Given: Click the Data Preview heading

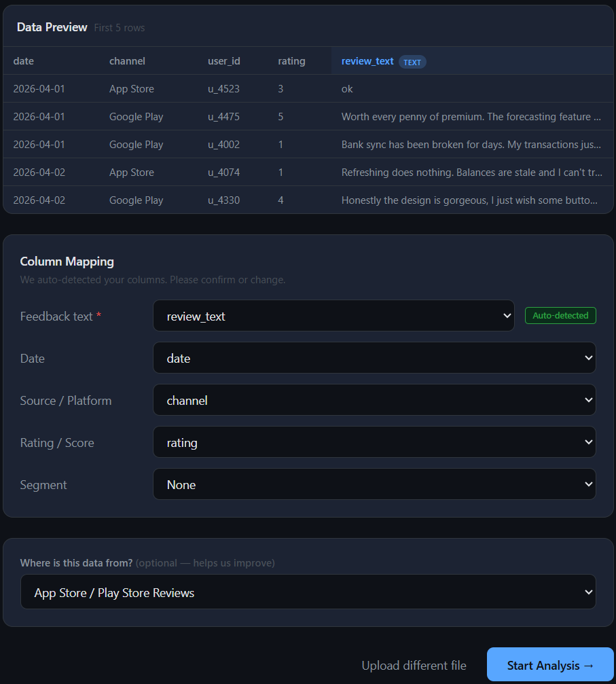Looking at the screenshot, I should tap(52, 27).
